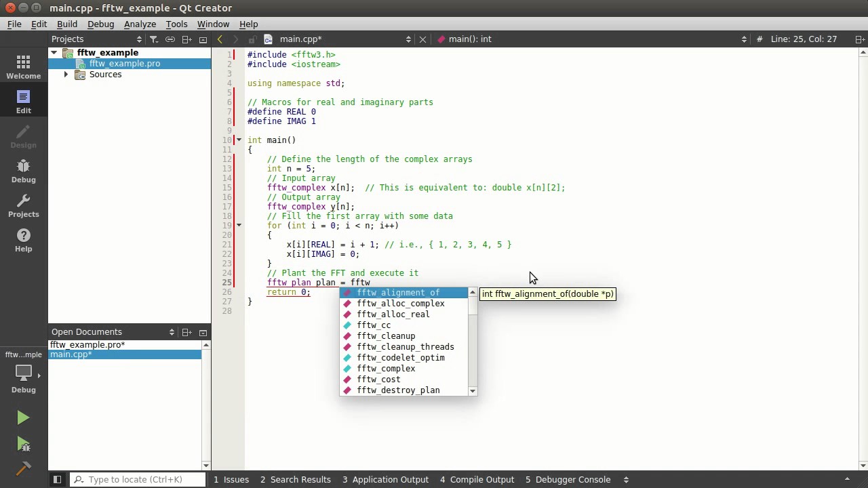Image resolution: width=868 pixels, height=488 pixels.
Task: Switch to Welcome mode in sidebar
Action: click(x=23, y=67)
